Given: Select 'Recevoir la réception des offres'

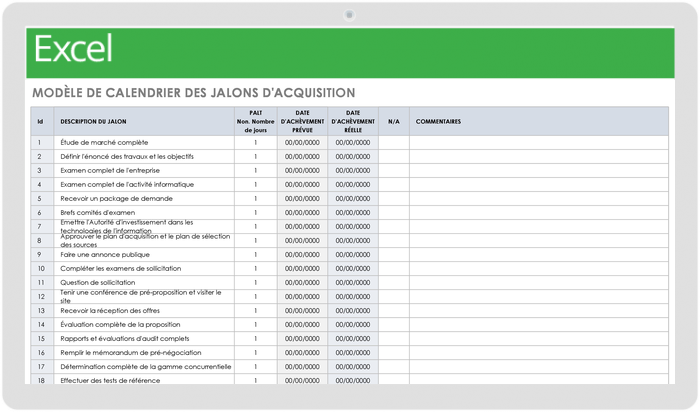Looking at the screenshot, I should pos(144,311).
